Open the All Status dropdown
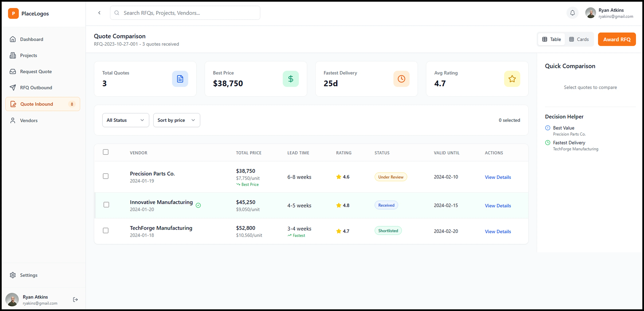 pos(125,120)
